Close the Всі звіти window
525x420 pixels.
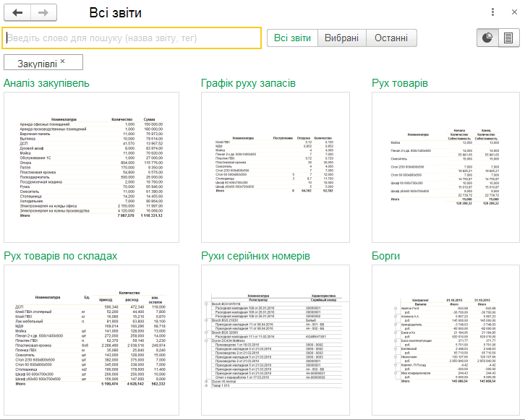click(515, 12)
